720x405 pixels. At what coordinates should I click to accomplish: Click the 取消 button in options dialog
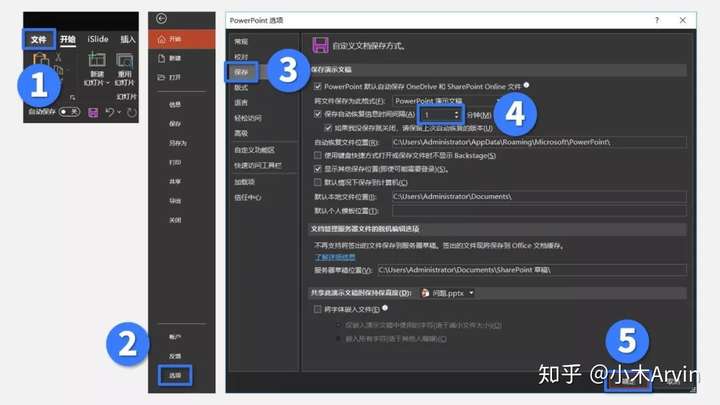pyautogui.click(x=673, y=382)
